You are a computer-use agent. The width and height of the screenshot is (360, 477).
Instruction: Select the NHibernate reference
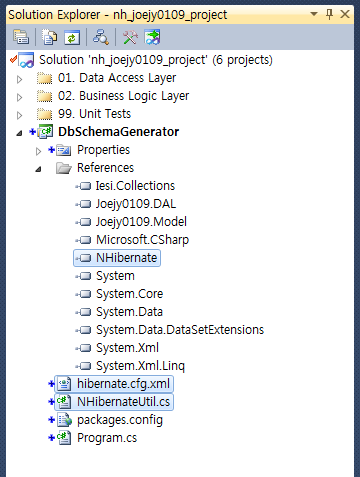click(x=117, y=258)
